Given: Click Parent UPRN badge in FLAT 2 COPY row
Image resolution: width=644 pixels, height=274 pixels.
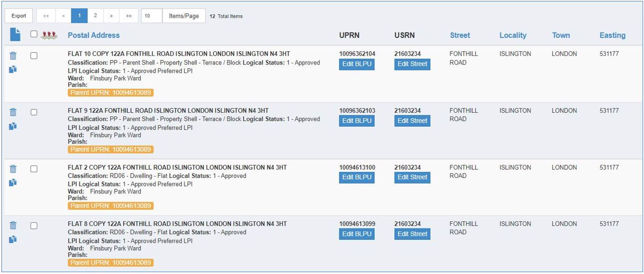Looking at the screenshot, I should pos(111,206).
